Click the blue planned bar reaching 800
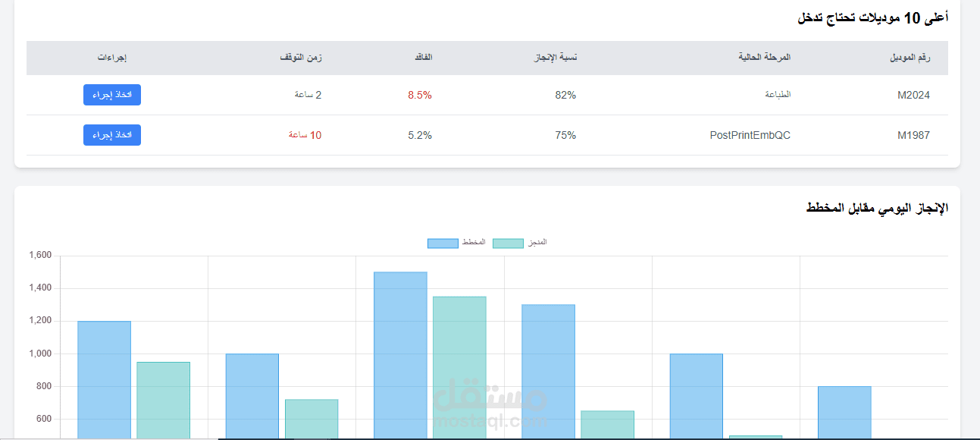Viewport: 980px width, 440px height. pyautogui.click(x=844, y=413)
